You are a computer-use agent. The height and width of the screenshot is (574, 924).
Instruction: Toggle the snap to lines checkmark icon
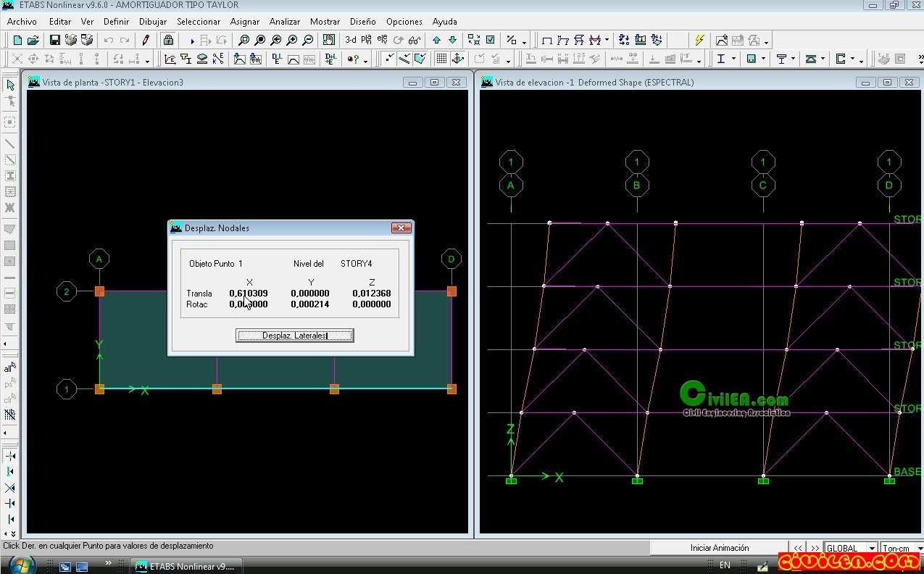pyautogui.click(x=404, y=59)
